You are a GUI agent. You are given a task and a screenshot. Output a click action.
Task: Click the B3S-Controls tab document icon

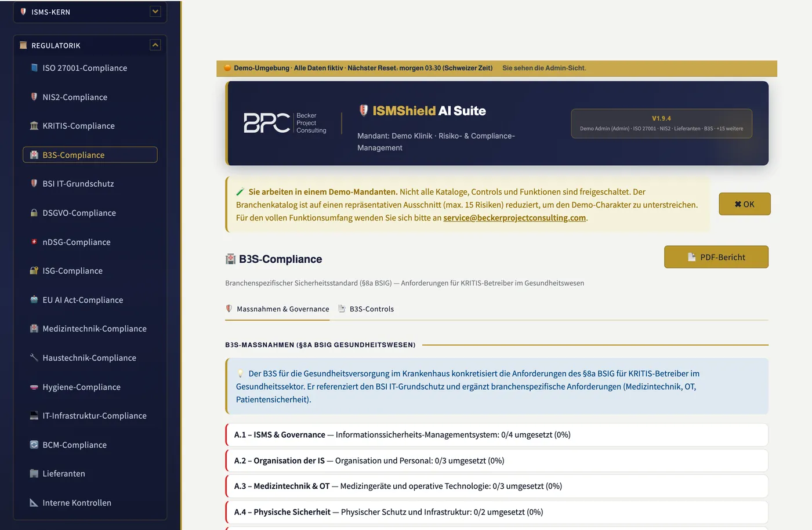click(342, 308)
